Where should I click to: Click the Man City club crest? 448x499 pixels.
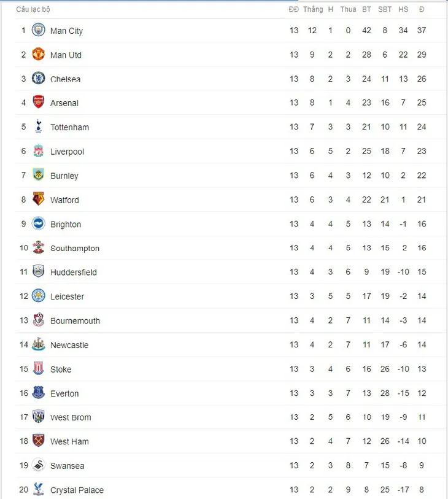pos(39,30)
